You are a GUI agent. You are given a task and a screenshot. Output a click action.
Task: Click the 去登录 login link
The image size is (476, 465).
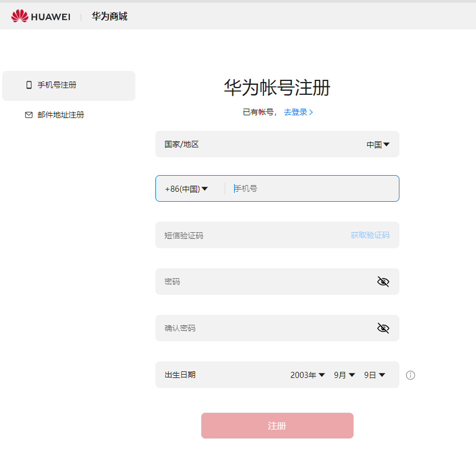pyautogui.click(x=298, y=112)
